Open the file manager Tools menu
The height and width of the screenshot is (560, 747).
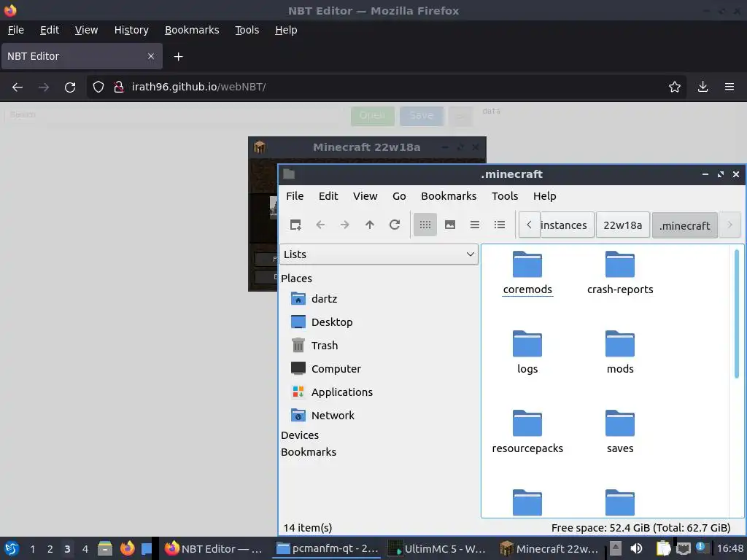[x=505, y=196]
